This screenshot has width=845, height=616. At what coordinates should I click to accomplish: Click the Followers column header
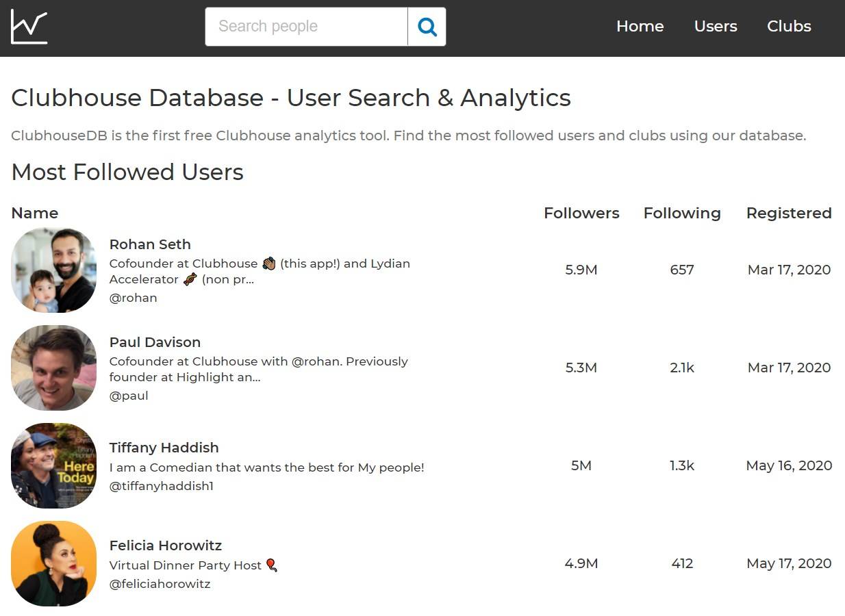[581, 213]
